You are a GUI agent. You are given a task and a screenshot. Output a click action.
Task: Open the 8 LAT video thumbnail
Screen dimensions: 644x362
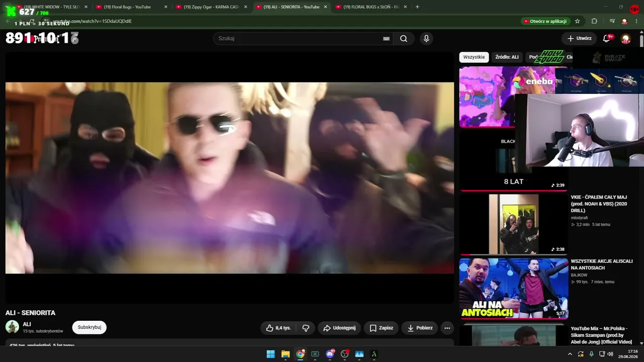click(514, 160)
